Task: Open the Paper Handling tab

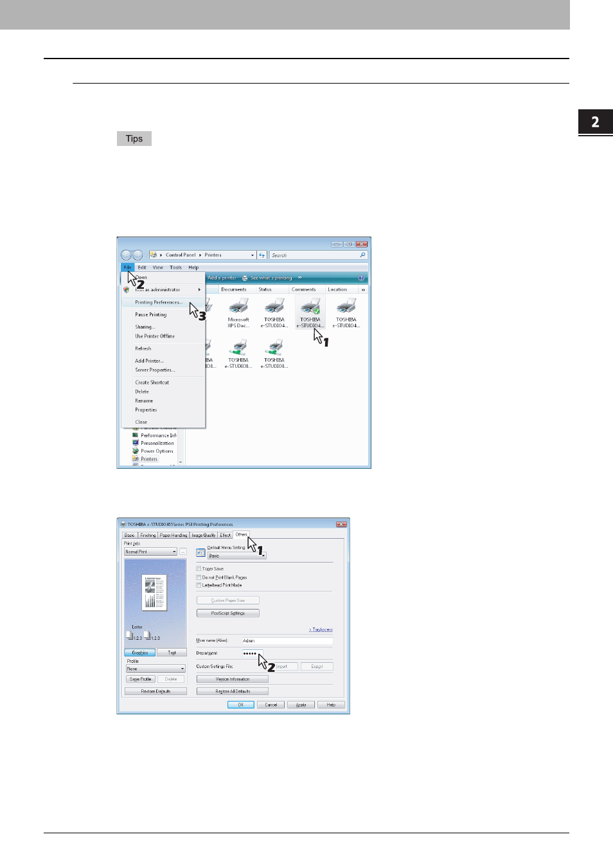Action: point(173,535)
